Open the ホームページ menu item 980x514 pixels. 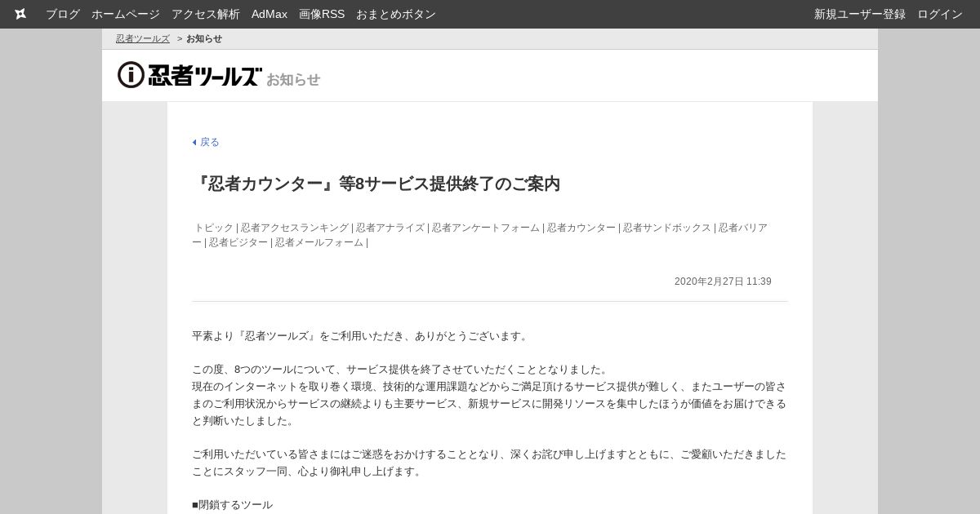[126, 14]
